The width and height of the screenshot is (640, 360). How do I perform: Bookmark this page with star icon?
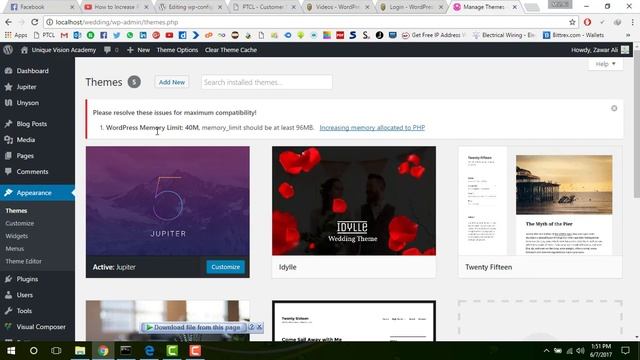(x=572, y=22)
